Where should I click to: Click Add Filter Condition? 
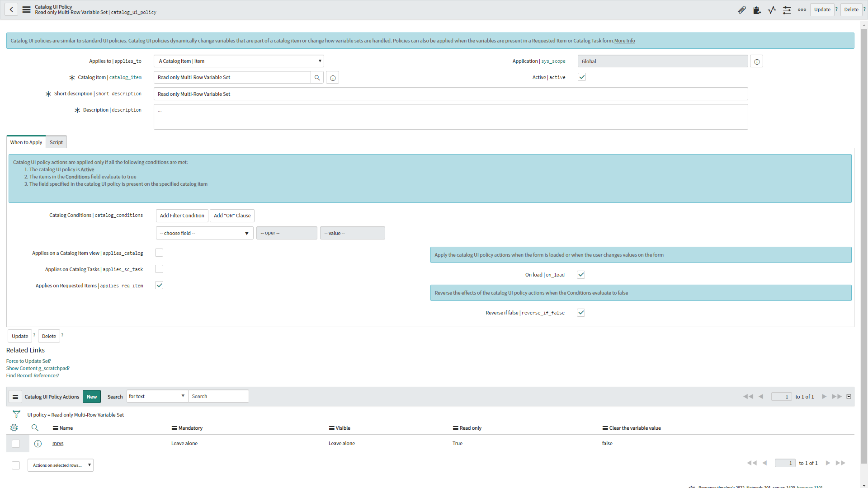182,216
